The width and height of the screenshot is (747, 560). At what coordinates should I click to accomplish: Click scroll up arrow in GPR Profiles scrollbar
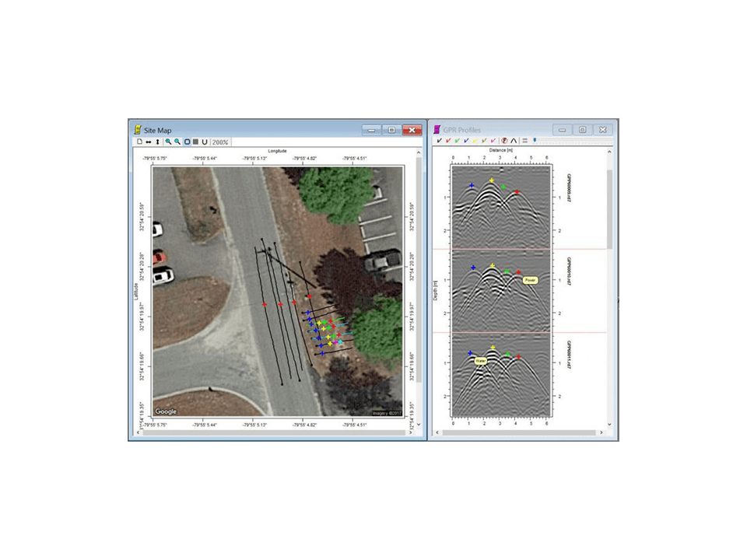[609, 152]
